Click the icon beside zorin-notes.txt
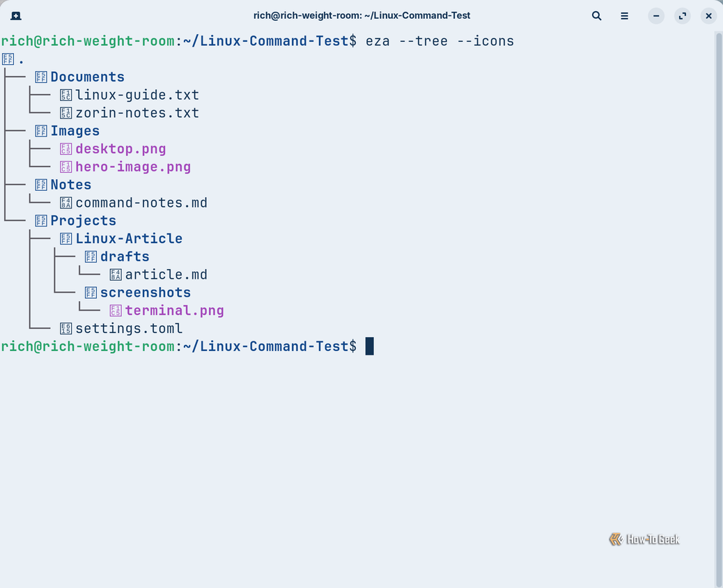 [x=66, y=113]
